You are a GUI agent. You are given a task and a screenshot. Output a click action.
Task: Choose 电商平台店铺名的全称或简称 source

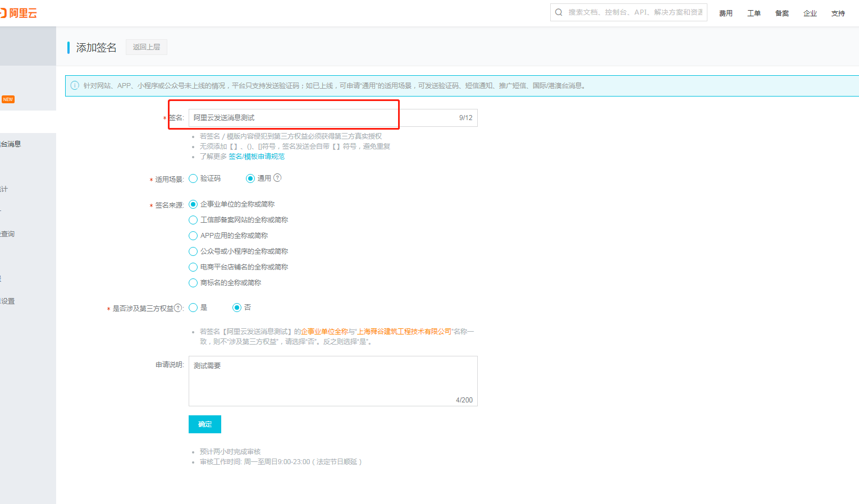tap(193, 267)
